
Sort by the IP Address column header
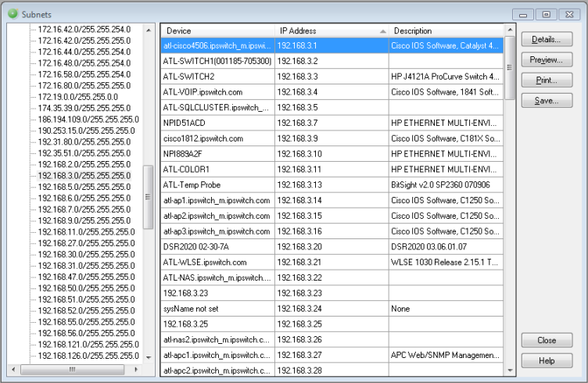pyautogui.click(x=332, y=30)
